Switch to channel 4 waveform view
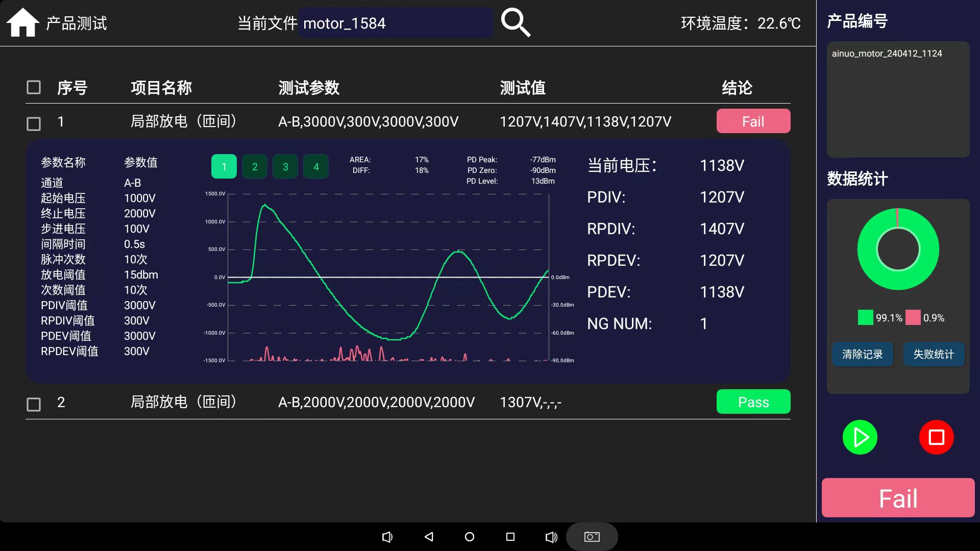 pyautogui.click(x=316, y=166)
